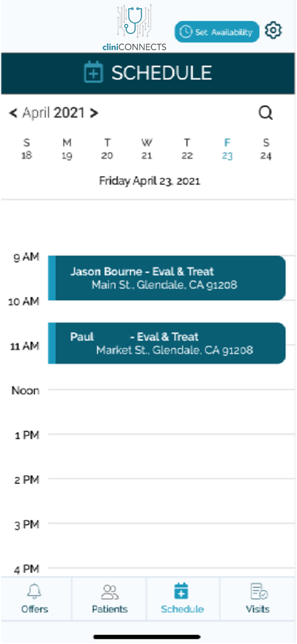
Task: Advance to next month with right chevron
Action: tap(94, 113)
